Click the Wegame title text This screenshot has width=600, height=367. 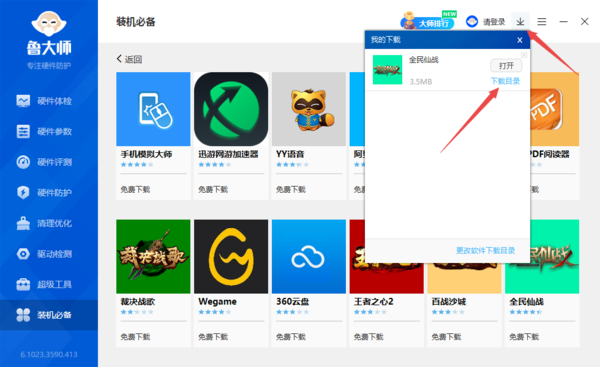point(217,302)
